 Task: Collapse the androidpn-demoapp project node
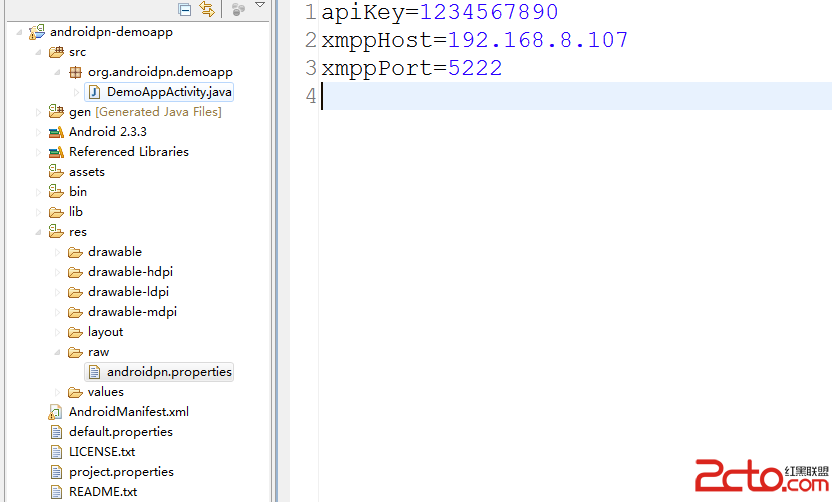pos(19,32)
